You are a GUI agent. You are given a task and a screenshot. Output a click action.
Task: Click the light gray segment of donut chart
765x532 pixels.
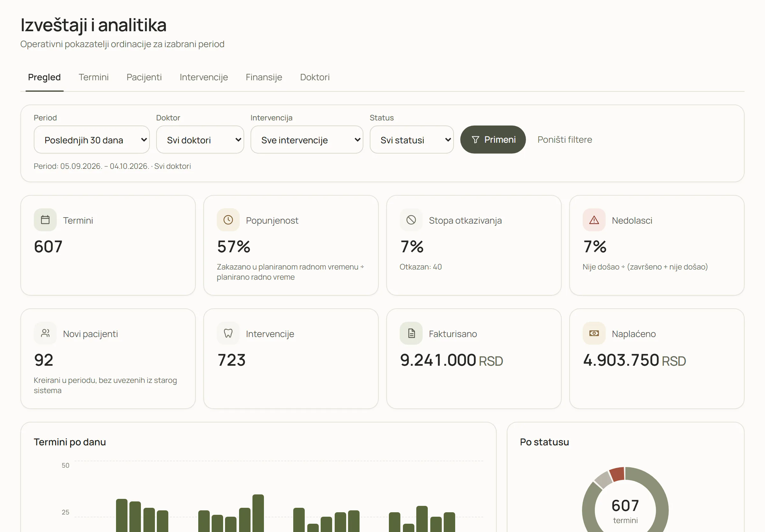(x=603, y=479)
